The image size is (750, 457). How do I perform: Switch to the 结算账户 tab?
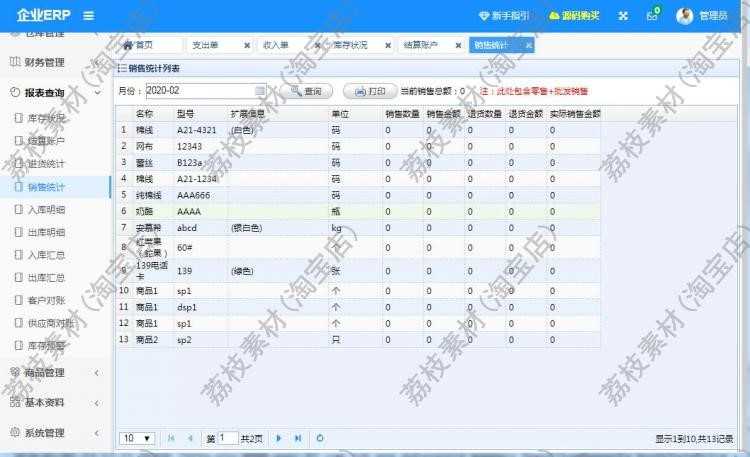[x=421, y=45]
